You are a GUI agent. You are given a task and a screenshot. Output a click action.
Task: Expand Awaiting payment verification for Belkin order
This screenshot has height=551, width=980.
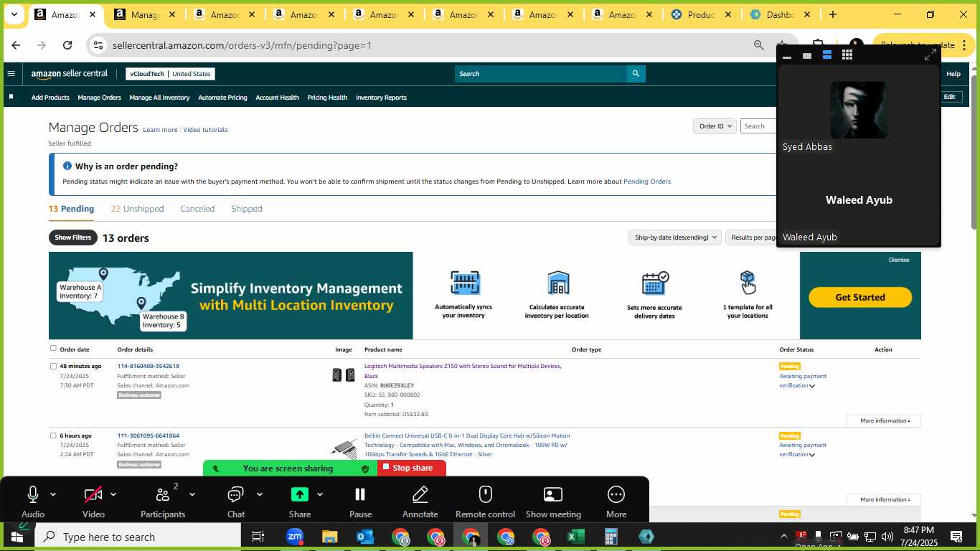tap(812, 455)
